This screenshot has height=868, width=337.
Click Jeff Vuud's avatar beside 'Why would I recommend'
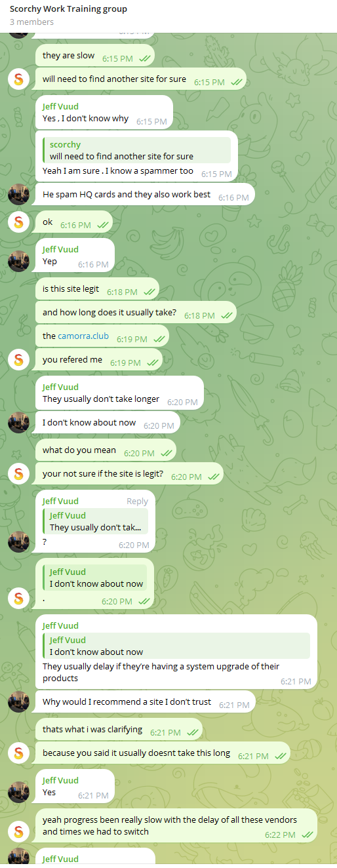tap(19, 701)
